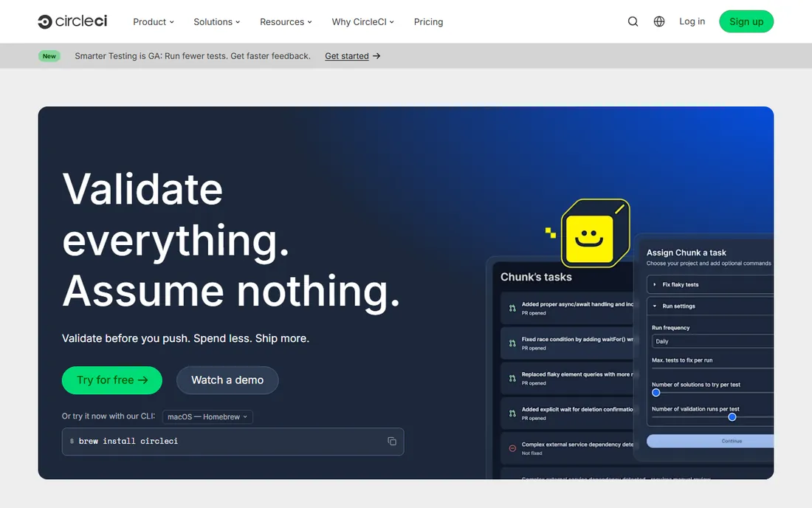
Task: Click 'Smarter Testing is GA' announcement text
Action: click(x=193, y=56)
